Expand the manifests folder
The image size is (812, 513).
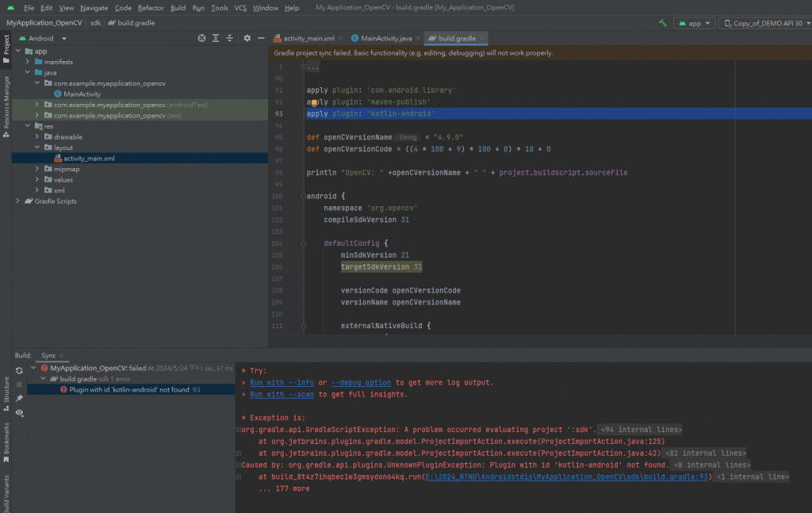tap(28, 61)
